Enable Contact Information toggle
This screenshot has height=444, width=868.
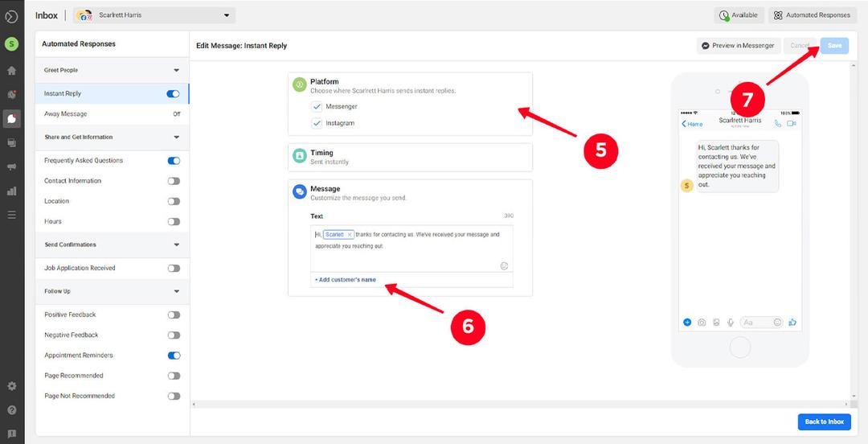[x=174, y=181]
